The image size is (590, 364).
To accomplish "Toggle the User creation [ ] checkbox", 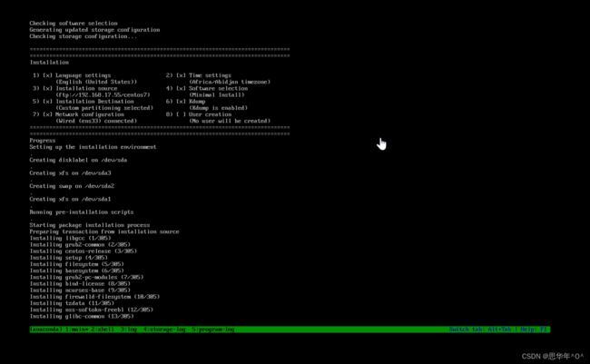I will point(181,114).
